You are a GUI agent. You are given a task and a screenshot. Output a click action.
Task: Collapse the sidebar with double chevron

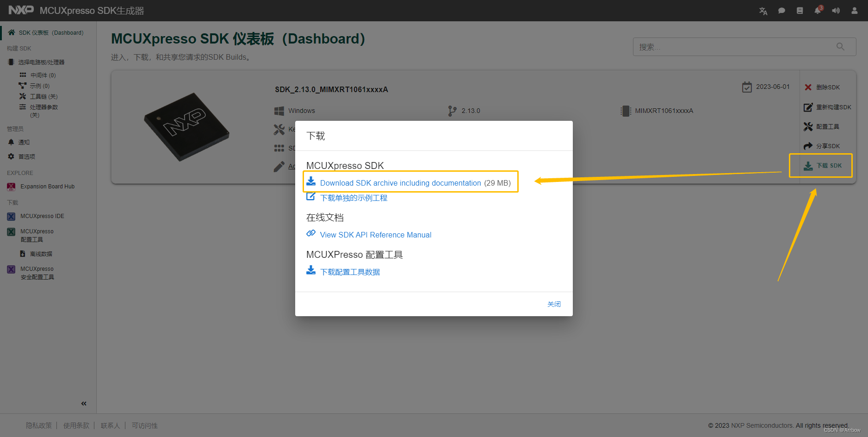click(84, 404)
